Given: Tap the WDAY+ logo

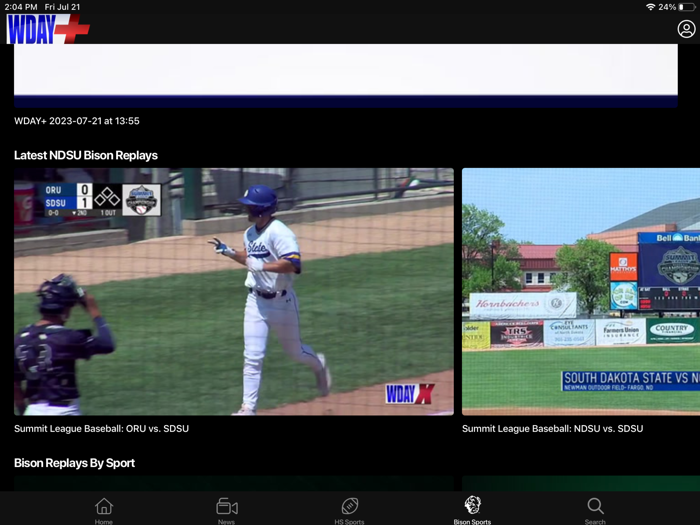Looking at the screenshot, I should click(48, 29).
